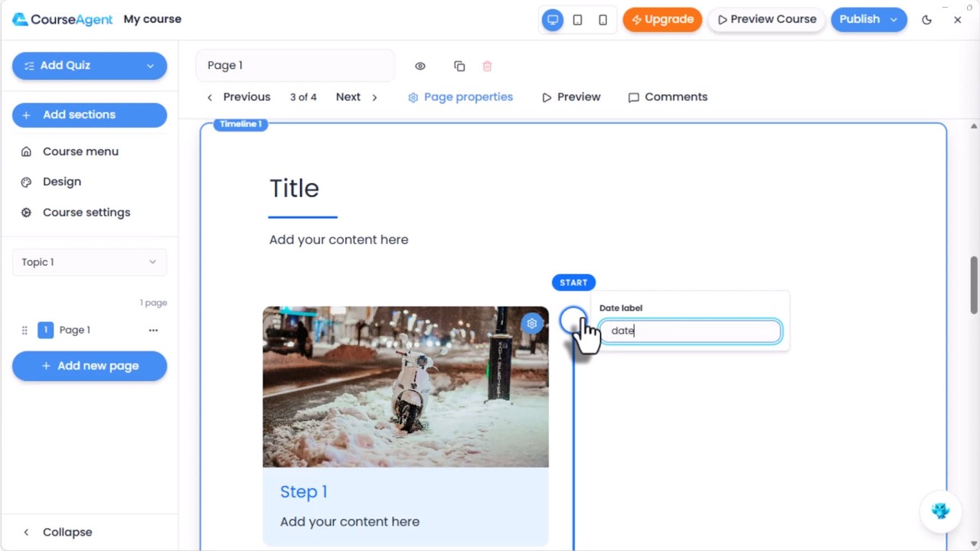The image size is (980, 551).
Task: Click Add Quiz button
Action: (x=90, y=66)
